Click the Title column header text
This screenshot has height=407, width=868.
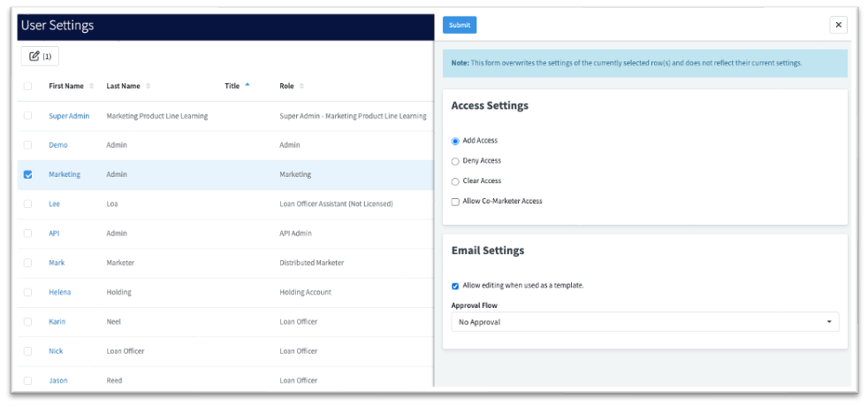pos(232,86)
